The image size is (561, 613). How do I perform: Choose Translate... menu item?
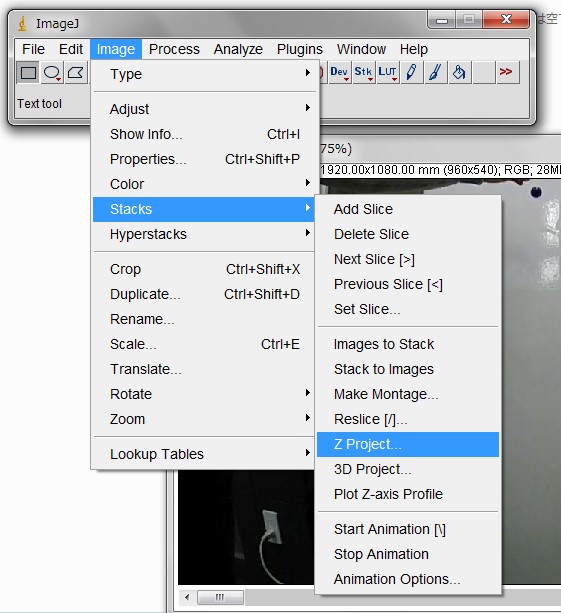[203, 369]
